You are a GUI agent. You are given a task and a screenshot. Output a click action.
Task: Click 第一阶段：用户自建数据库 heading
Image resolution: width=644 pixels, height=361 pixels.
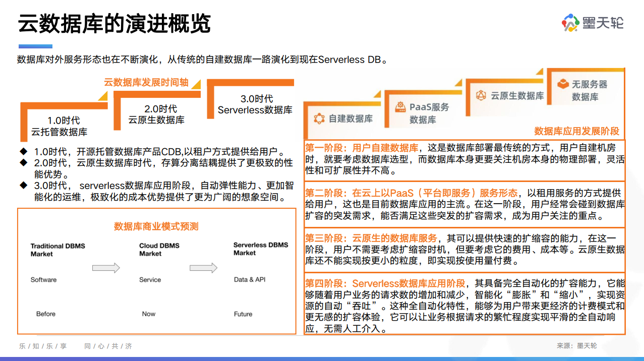point(362,148)
